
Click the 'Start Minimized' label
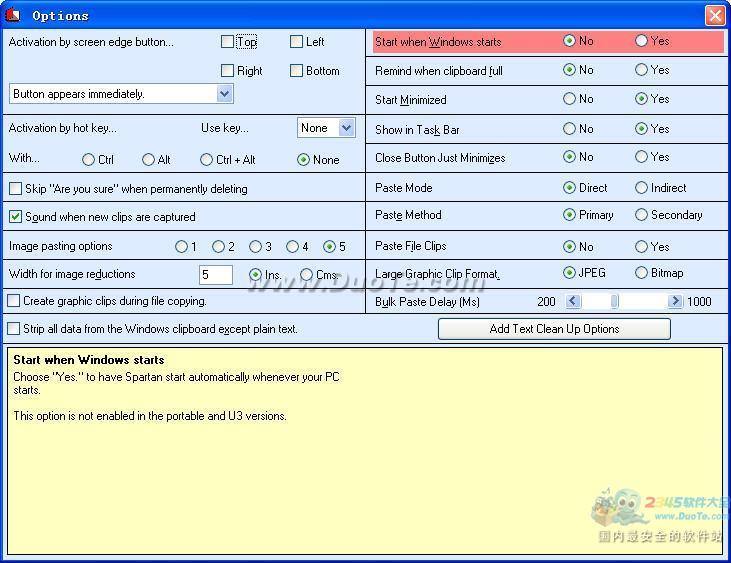click(x=411, y=100)
